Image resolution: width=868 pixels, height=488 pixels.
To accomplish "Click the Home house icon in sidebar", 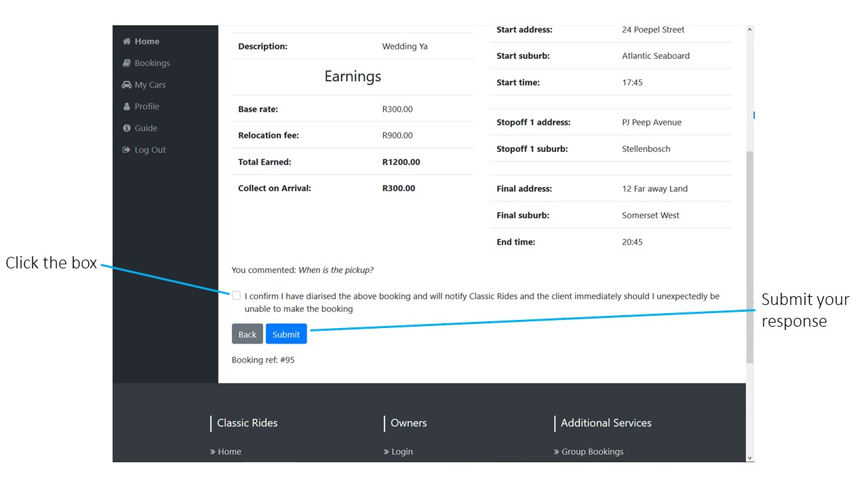I will coord(126,41).
